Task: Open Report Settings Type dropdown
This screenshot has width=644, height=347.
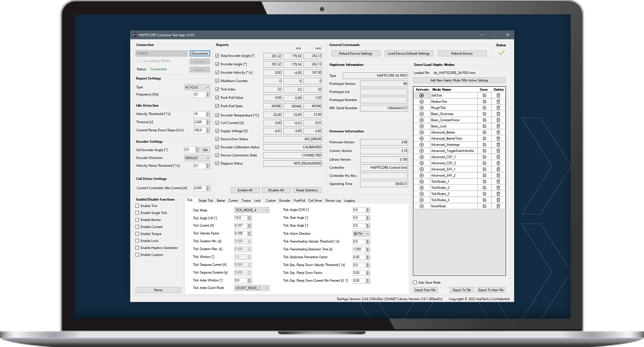Action: 197,87
